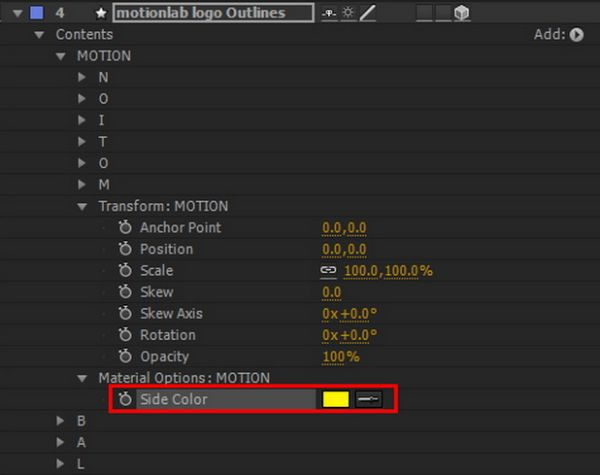Image resolution: width=600 pixels, height=475 pixels.
Task: Expand the B shape group
Action: click(x=60, y=421)
